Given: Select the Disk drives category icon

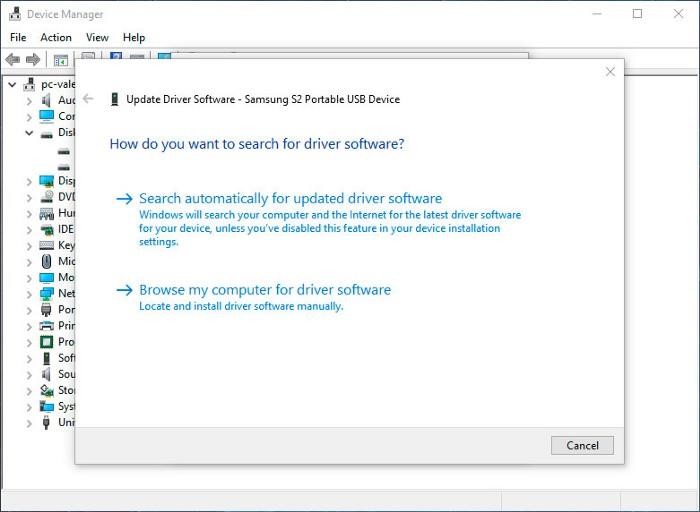Looking at the screenshot, I should (x=46, y=133).
